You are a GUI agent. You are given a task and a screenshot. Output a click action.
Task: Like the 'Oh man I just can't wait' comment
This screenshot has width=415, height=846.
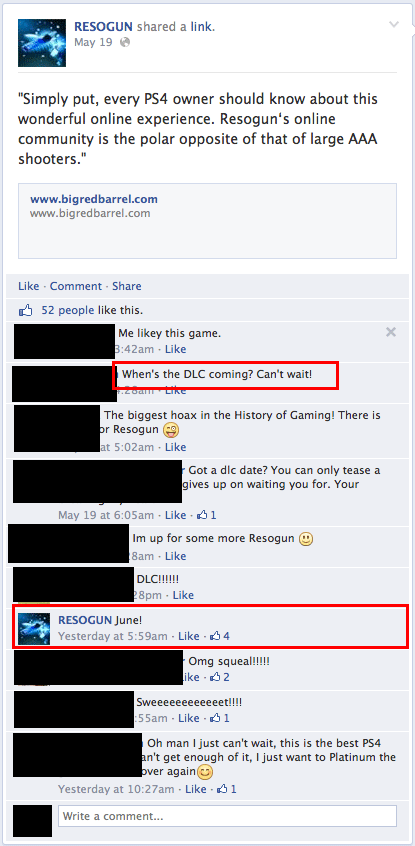click(x=196, y=789)
